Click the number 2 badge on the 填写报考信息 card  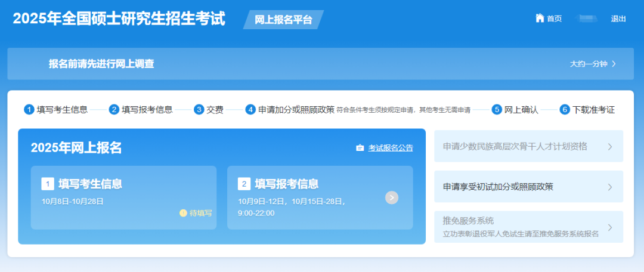tap(244, 184)
